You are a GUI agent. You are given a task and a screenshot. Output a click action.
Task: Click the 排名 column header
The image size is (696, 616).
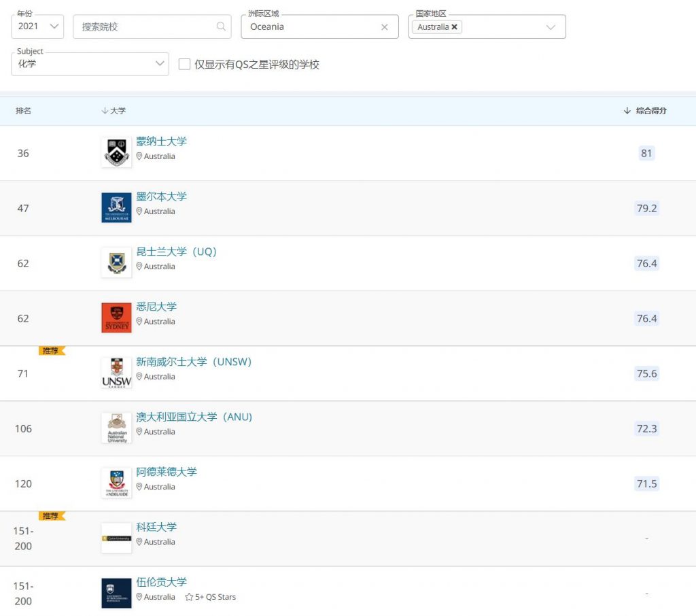(23, 111)
